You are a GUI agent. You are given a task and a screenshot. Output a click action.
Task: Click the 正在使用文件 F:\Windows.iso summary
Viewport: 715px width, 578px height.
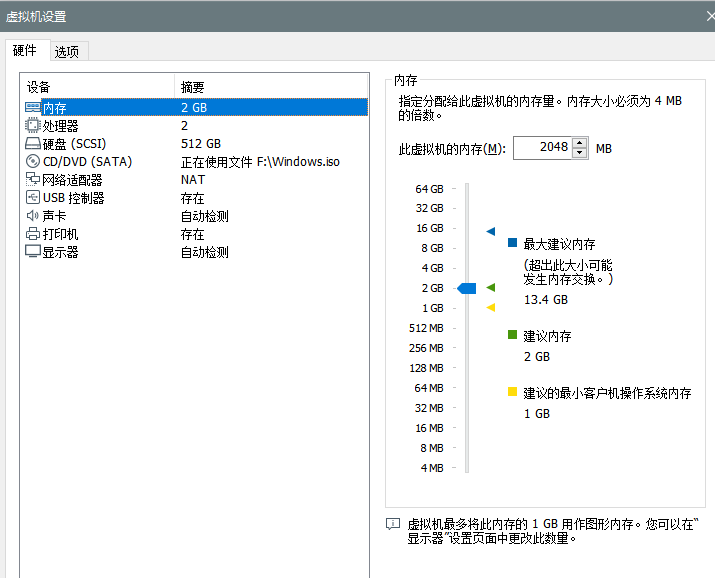tap(260, 161)
